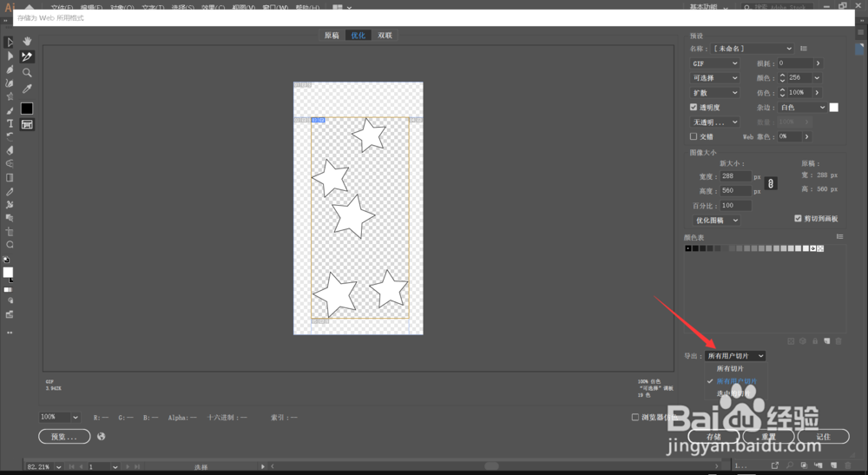Open the preset options menu icon
The width and height of the screenshot is (868, 475).
[x=804, y=49]
